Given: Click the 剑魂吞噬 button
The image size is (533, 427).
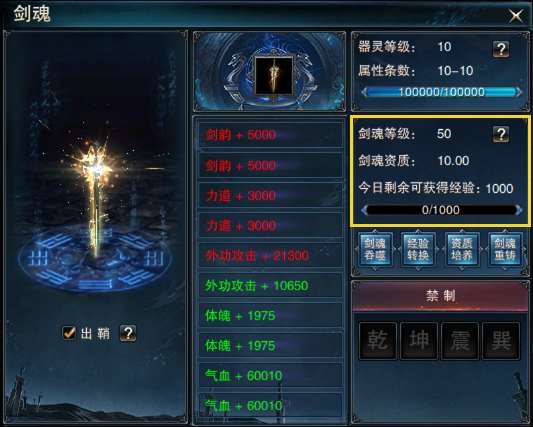Looking at the screenshot, I should 375,250.
